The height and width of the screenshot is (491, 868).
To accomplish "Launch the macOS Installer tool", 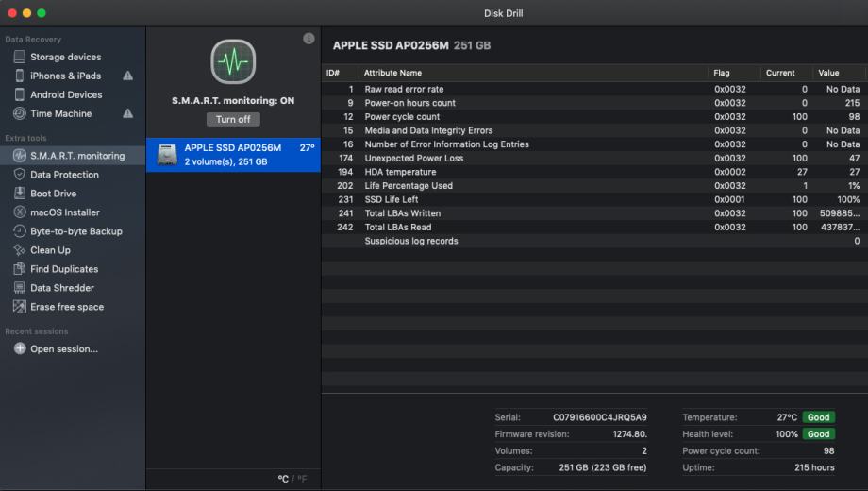I will (x=64, y=212).
